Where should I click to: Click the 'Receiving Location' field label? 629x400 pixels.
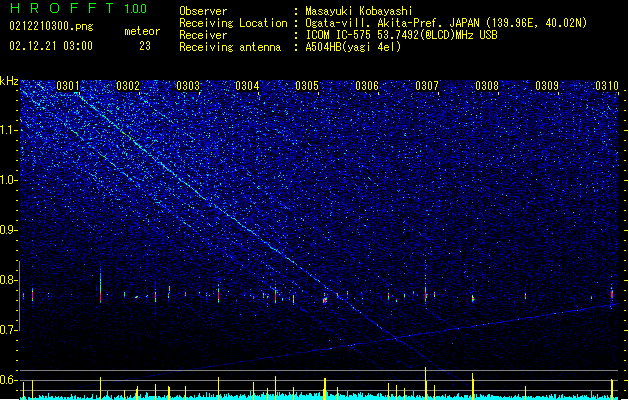(233, 23)
